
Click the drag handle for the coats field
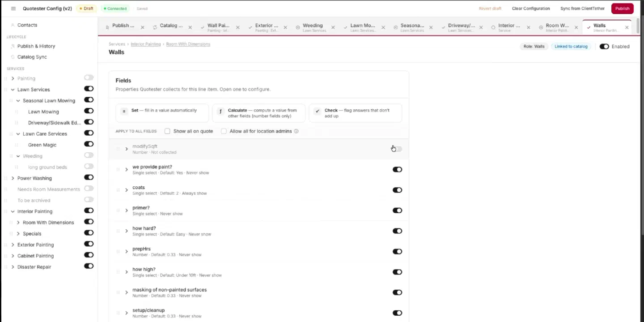pyautogui.click(x=118, y=190)
